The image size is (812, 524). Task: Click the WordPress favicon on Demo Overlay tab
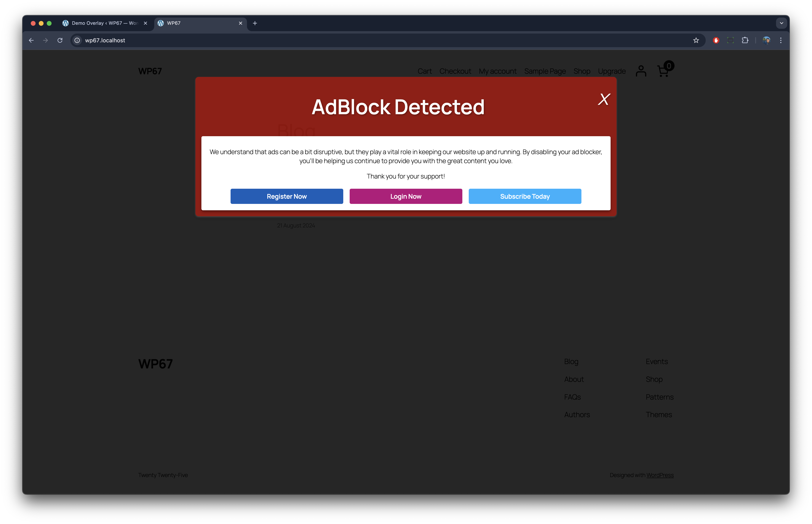[65, 23]
